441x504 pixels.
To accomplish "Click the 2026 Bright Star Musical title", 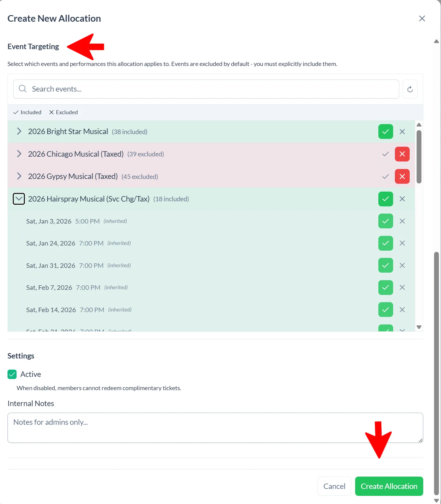I will (x=68, y=132).
